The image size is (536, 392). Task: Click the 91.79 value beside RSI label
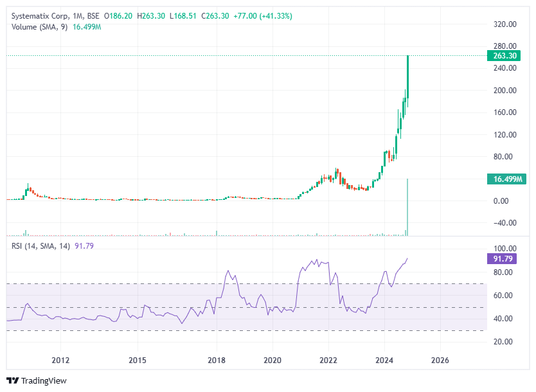pyautogui.click(x=84, y=246)
